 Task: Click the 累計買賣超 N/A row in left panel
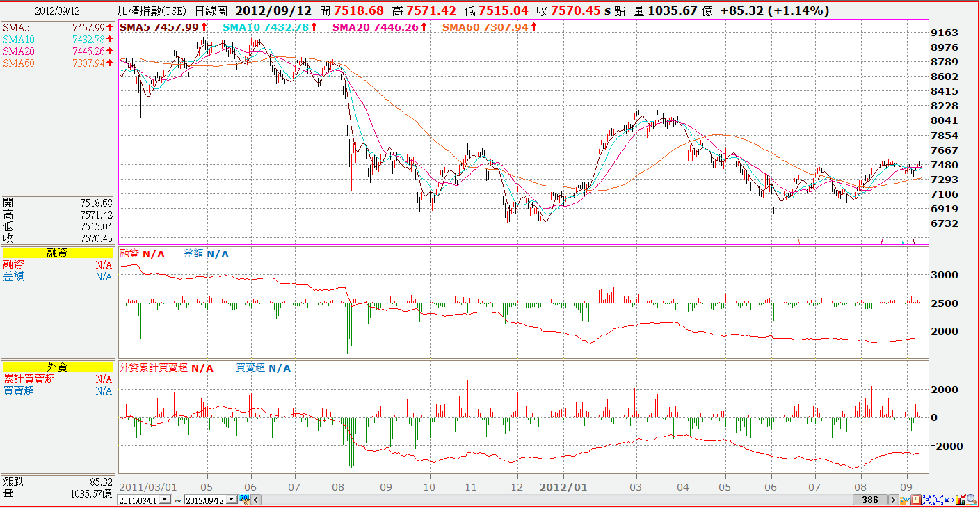coord(58,379)
